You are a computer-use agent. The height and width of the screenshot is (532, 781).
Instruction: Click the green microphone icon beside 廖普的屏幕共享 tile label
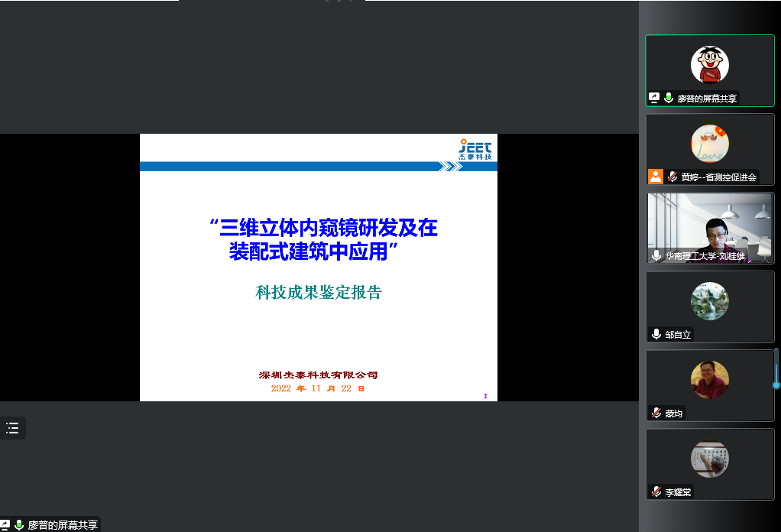click(669, 97)
